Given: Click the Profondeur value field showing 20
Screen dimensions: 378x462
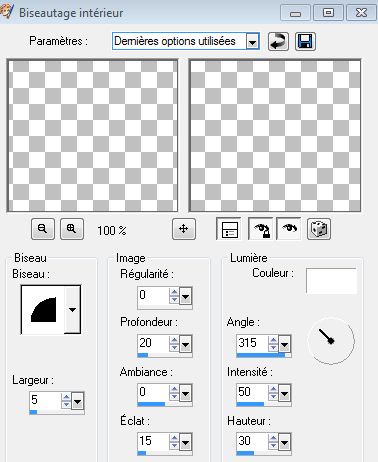Looking at the screenshot, I should click(153, 344).
